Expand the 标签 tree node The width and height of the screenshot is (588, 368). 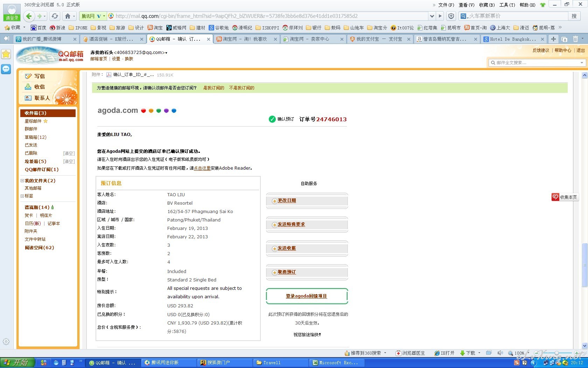coord(22,196)
